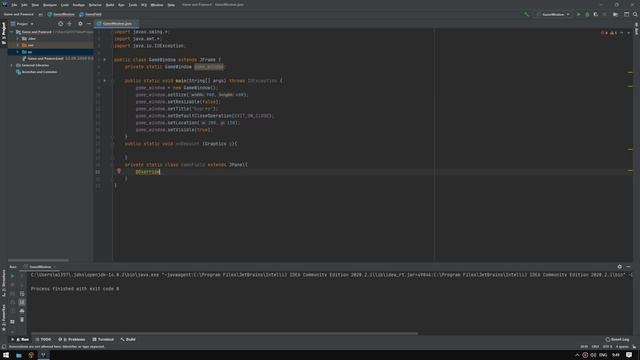The image size is (640, 360).
Task: Select Scratches and Consoles in project tree
Action: click(x=39, y=72)
